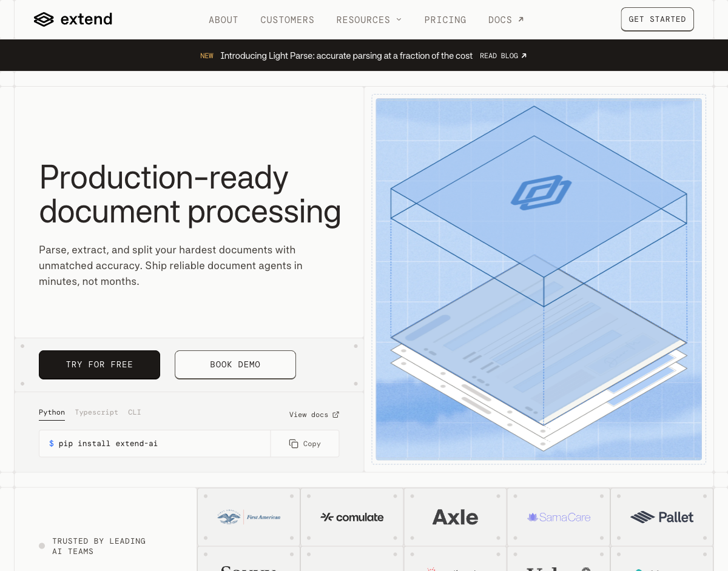Click the arrow icon next to Read Blog
The image size is (728, 571).
[x=524, y=55]
